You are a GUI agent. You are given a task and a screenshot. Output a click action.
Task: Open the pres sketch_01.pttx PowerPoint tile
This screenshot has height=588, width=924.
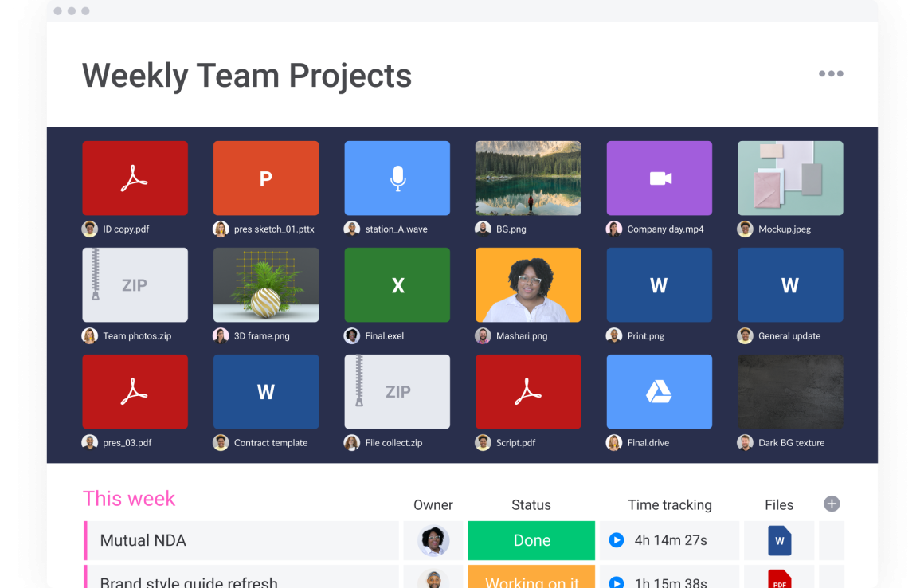266,178
